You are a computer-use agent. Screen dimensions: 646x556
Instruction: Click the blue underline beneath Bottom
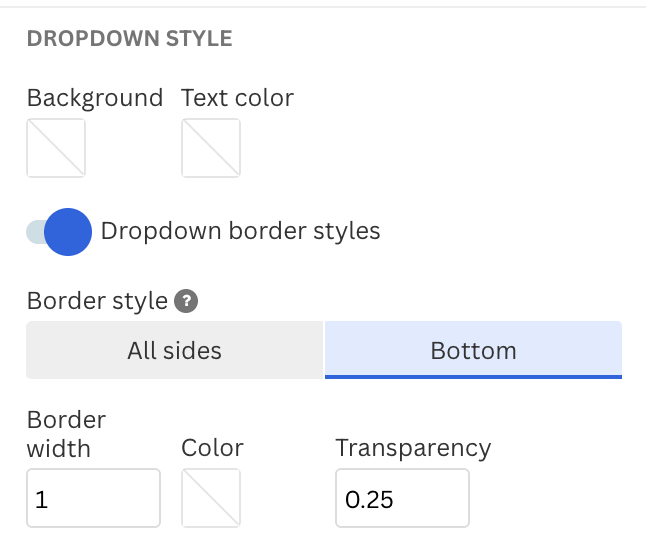[473, 377]
